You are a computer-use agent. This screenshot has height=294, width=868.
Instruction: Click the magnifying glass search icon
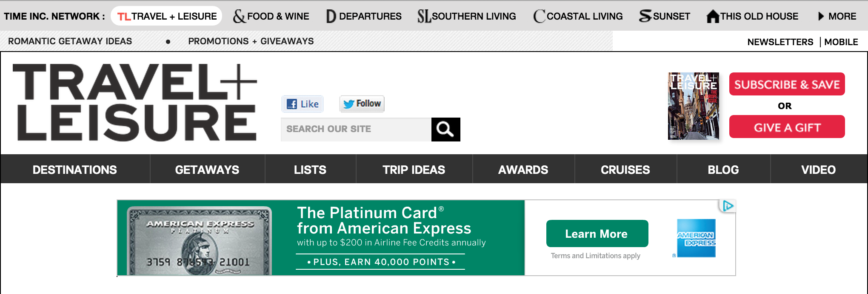coord(445,129)
